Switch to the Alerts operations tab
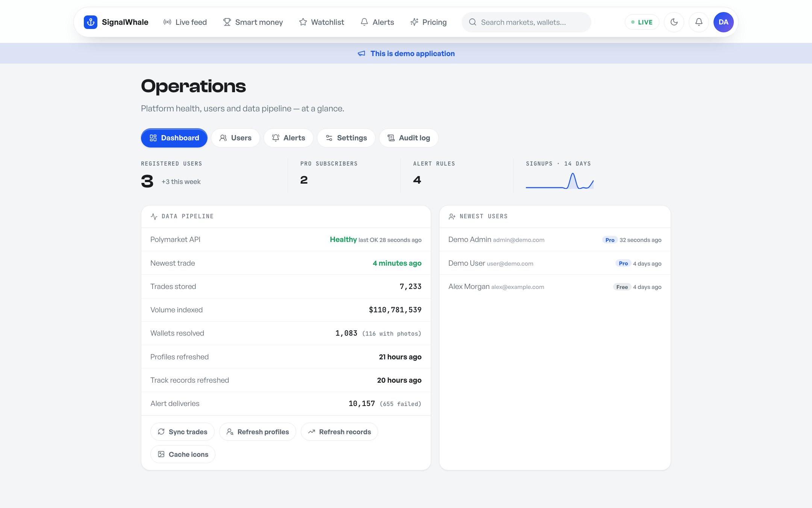 point(288,138)
